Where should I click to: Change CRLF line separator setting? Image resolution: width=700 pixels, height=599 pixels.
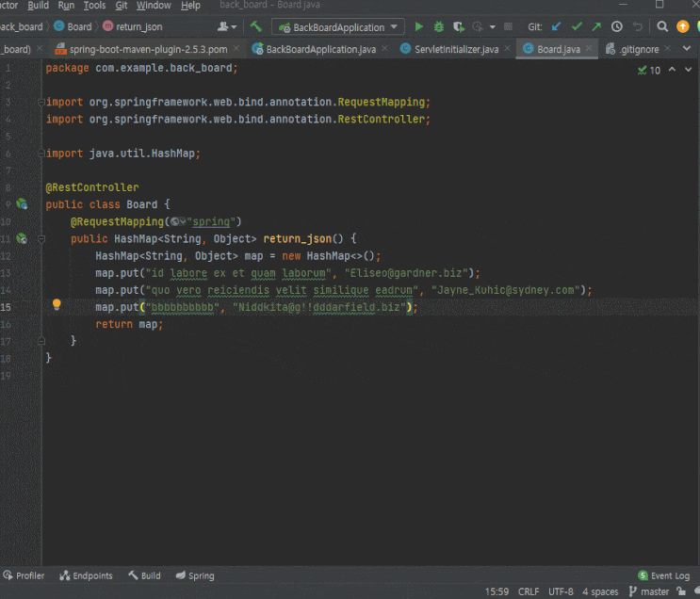[529, 591]
